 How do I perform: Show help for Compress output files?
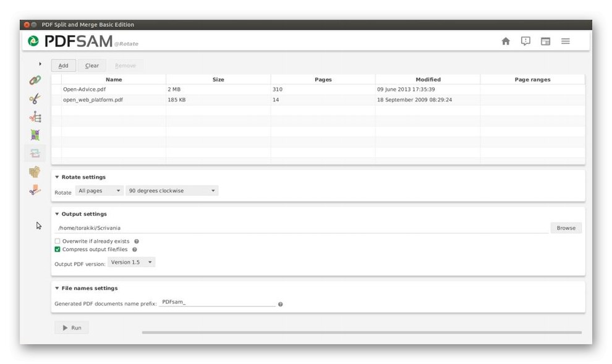134,250
